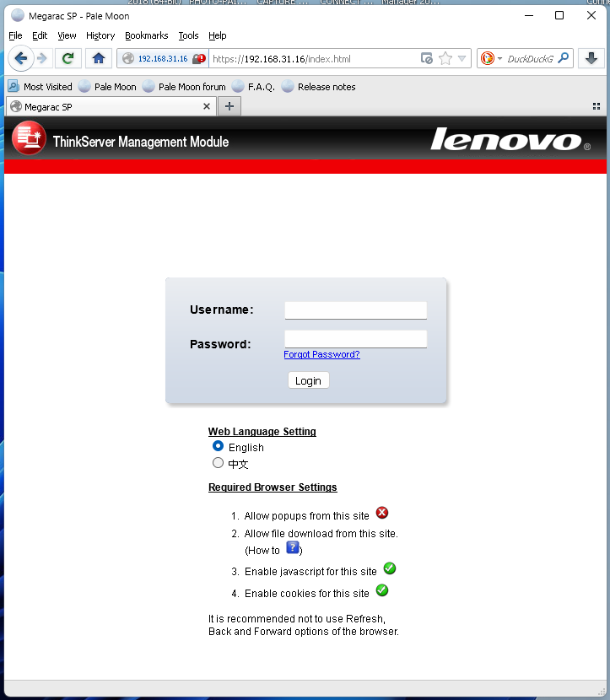Screen dimensions: 610x700
Task: Open the Help menu
Action: tap(218, 35)
